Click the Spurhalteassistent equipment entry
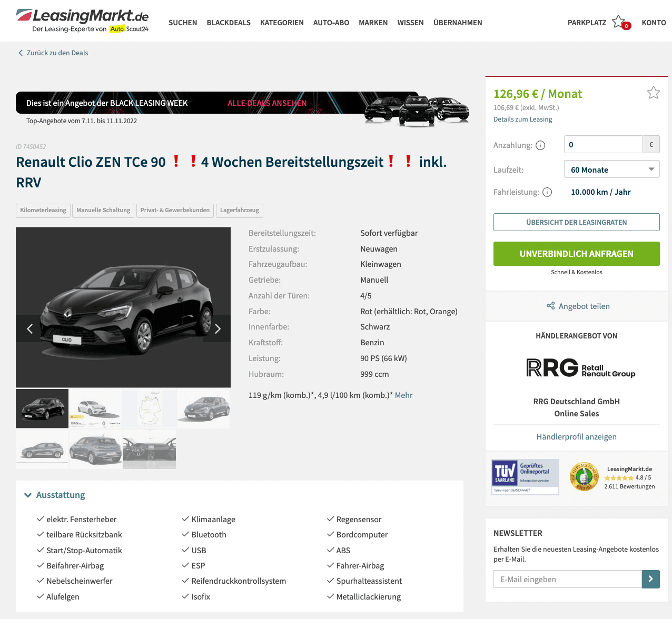This screenshot has height=619, width=672. [x=369, y=581]
